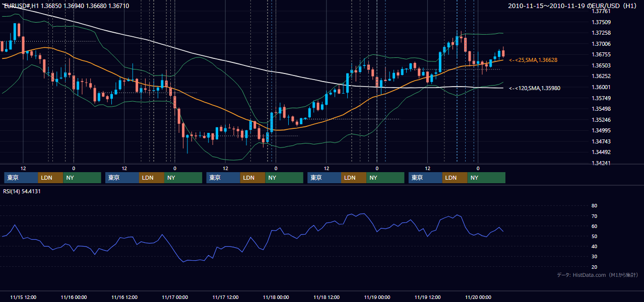Select the 11/15 12:00 date label
Screen dimensions: 644x302
pos(23,297)
